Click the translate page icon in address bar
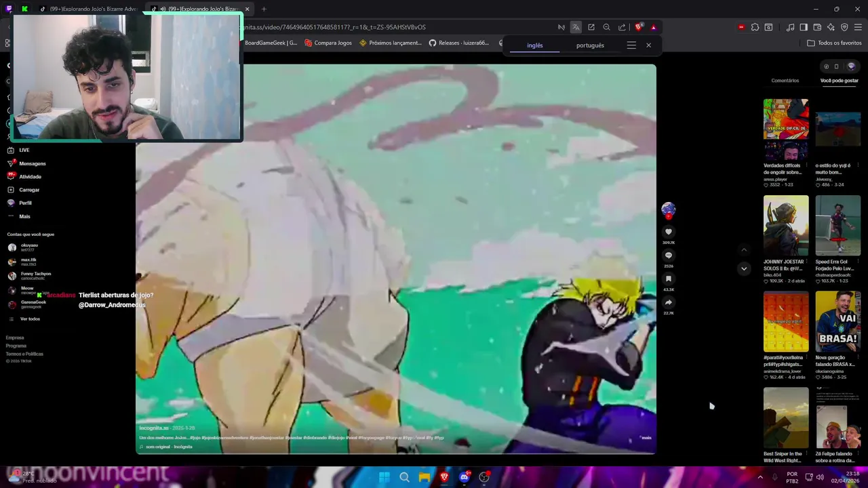The width and height of the screenshot is (868, 488). point(576,27)
